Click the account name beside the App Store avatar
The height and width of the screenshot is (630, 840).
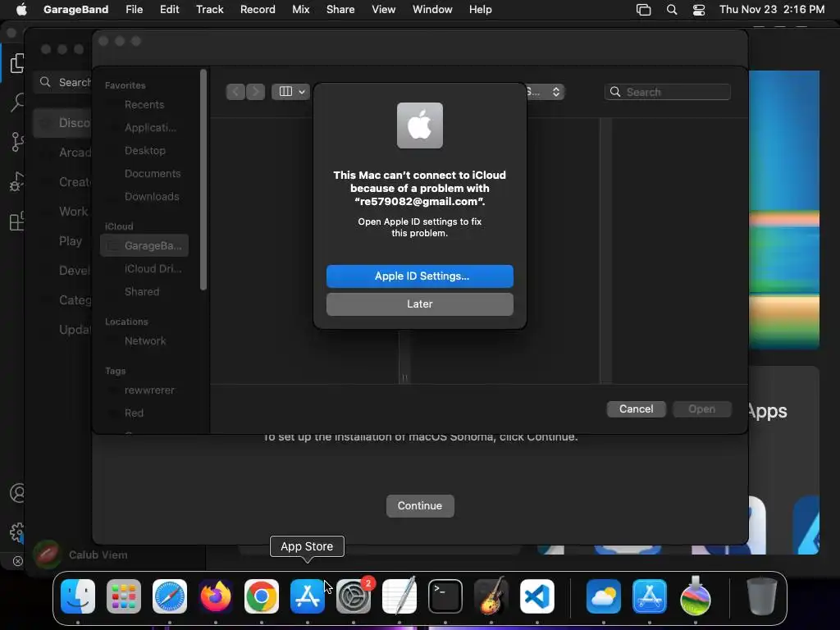[98, 555]
